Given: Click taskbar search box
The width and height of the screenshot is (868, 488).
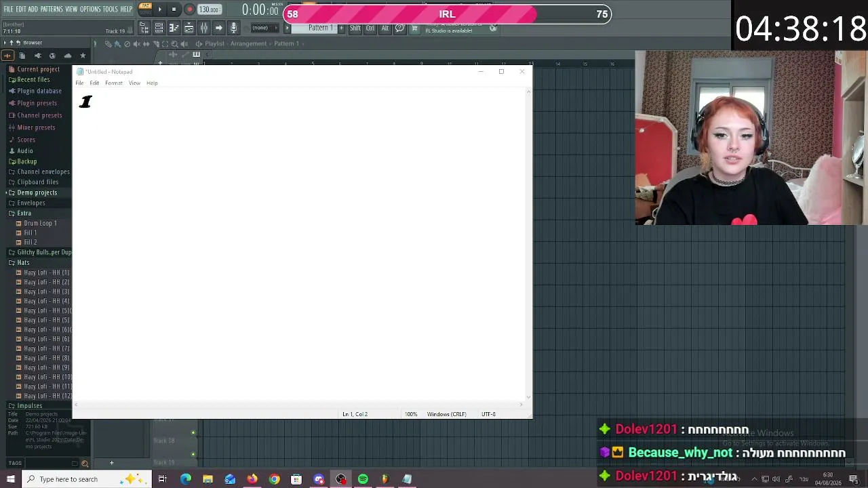Looking at the screenshot, I should [86, 479].
